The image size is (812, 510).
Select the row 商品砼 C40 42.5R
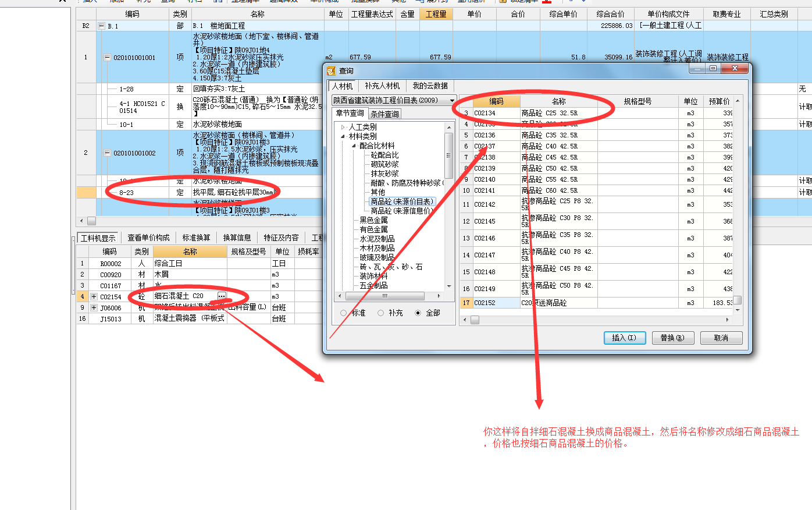point(597,146)
